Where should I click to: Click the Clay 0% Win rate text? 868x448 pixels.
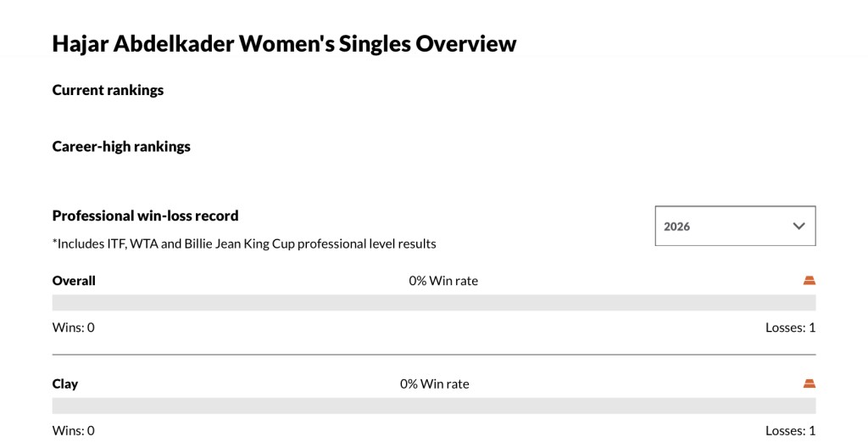(x=434, y=384)
